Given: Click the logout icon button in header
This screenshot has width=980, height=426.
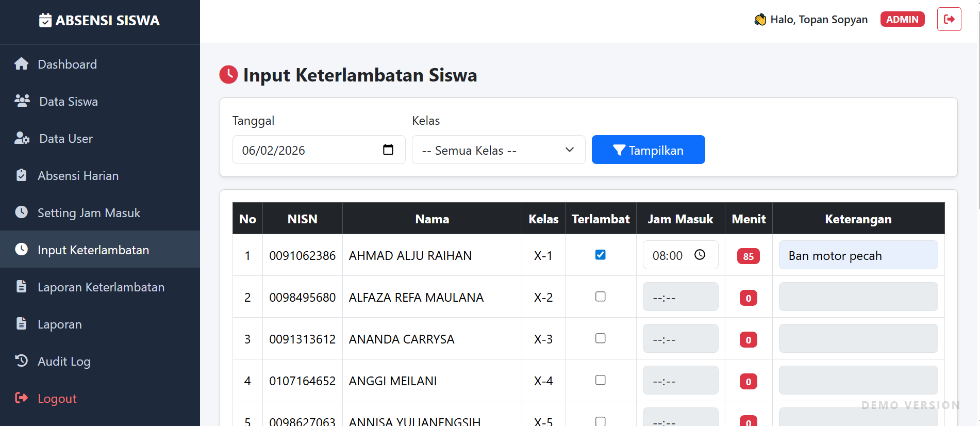Looking at the screenshot, I should coord(949,20).
